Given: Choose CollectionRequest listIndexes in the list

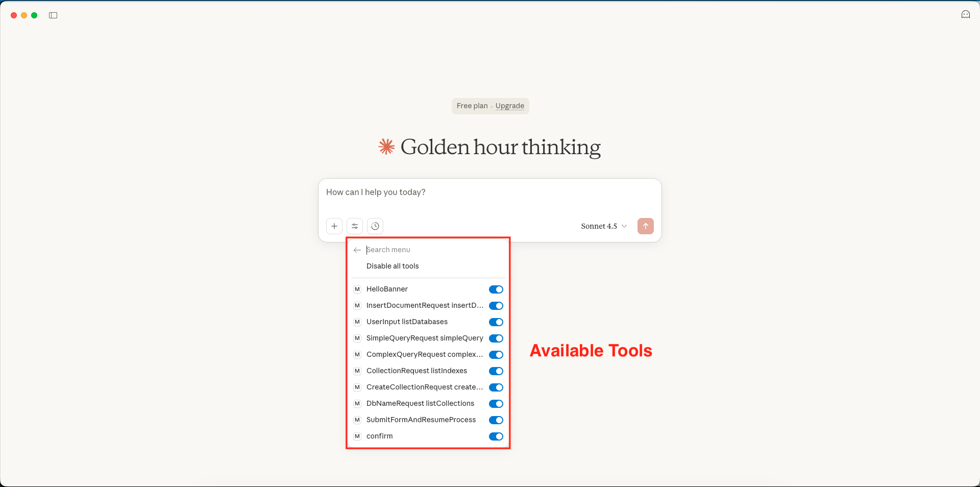Looking at the screenshot, I should tap(416, 371).
